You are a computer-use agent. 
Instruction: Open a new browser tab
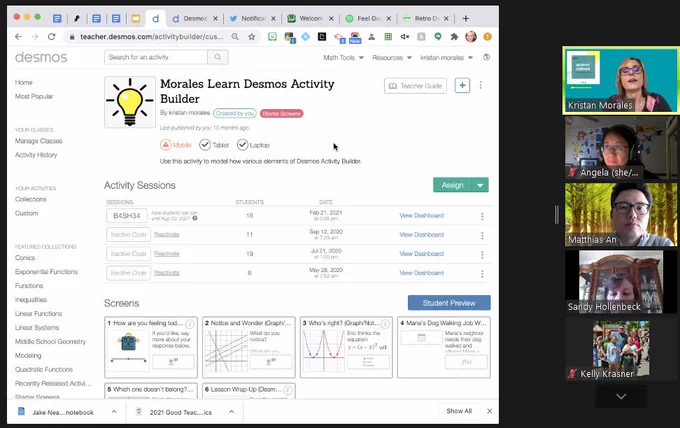(465, 19)
